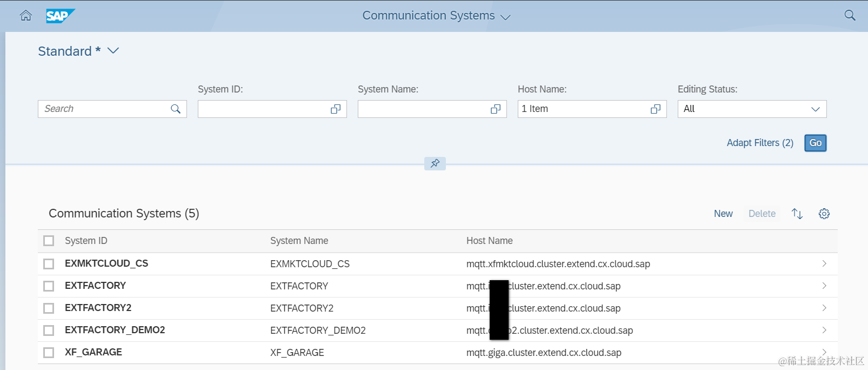Click the System Name column header
The width and height of the screenshot is (868, 370).
point(299,241)
